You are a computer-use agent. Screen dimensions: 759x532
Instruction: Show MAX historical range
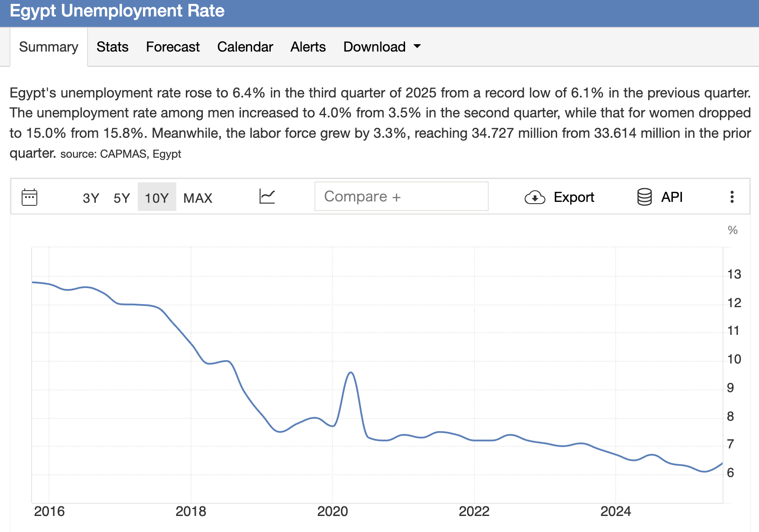[x=198, y=198]
